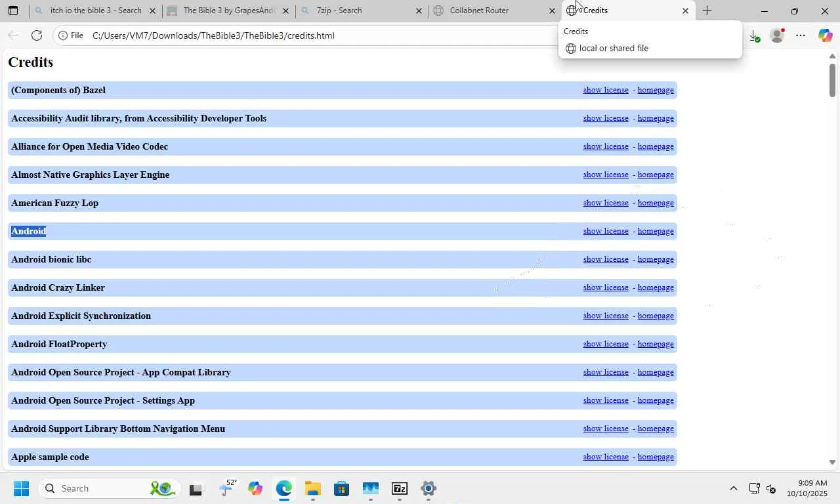The width and height of the screenshot is (840, 504).
Task: Open Settings gear on the taskbar
Action: tap(429, 488)
